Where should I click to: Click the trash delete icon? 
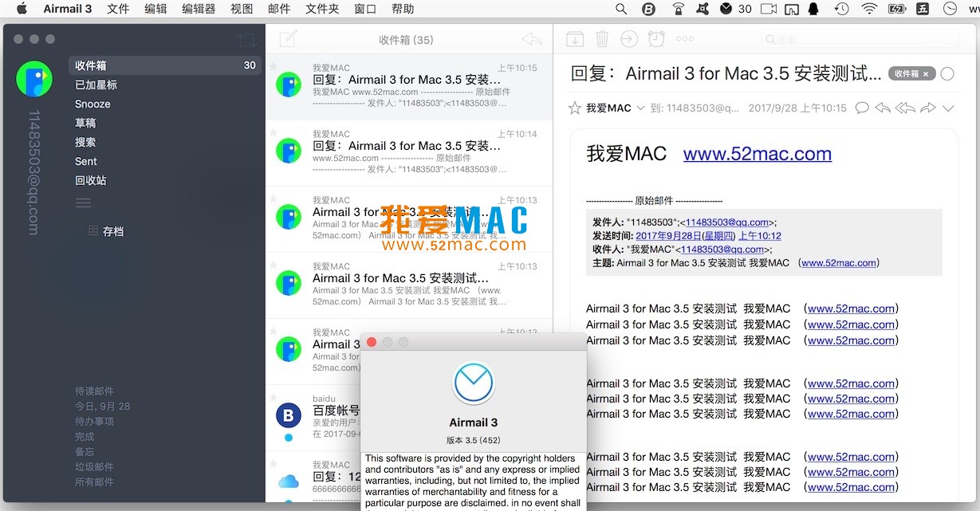click(x=602, y=39)
